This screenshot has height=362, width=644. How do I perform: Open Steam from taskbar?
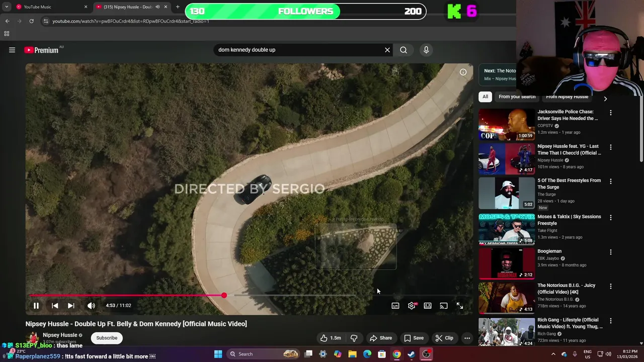(x=411, y=354)
